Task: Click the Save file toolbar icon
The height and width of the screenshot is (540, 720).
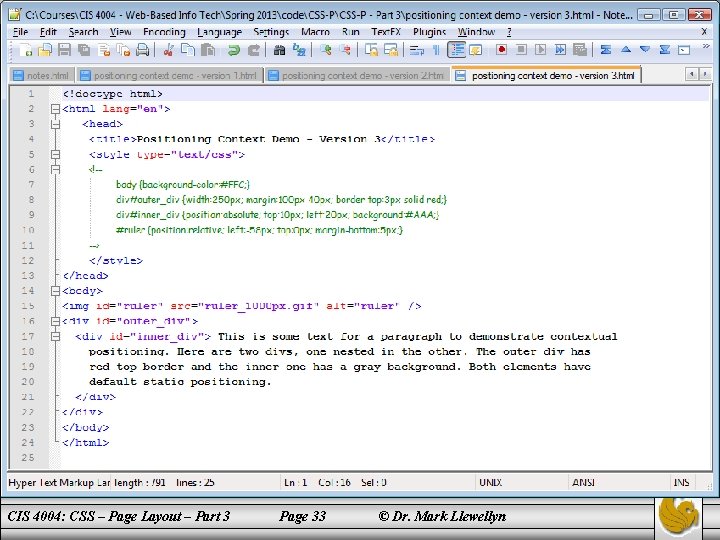Action: 62,50
